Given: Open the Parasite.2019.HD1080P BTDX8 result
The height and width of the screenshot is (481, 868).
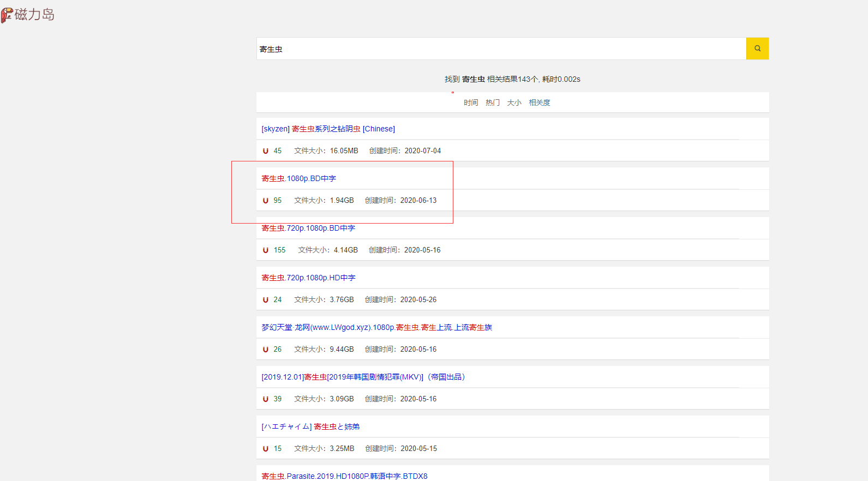Looking at the screenshot, I should [344, 476].
